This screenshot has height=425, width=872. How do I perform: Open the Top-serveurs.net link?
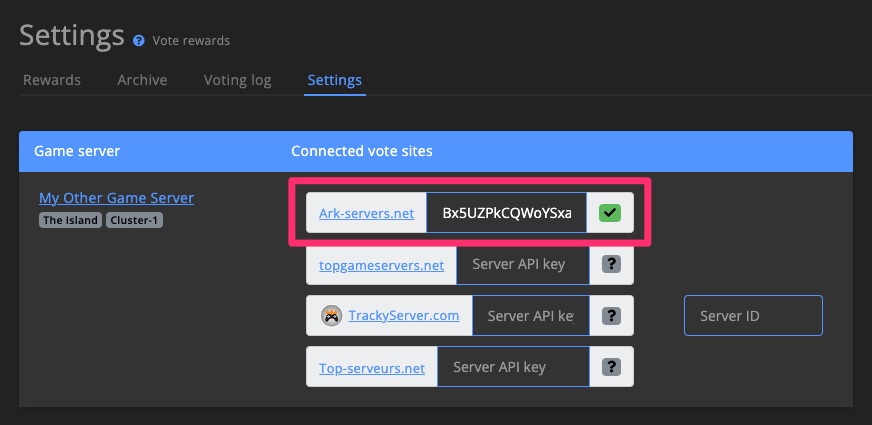point(372,368)
